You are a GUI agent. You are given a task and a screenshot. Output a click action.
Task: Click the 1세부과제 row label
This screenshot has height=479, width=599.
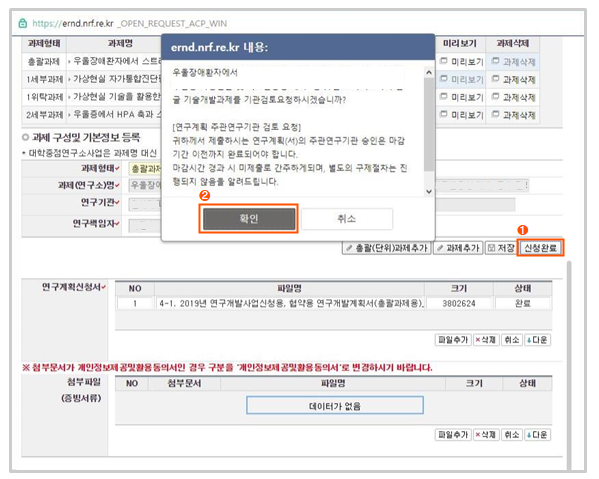pos(44,79)
